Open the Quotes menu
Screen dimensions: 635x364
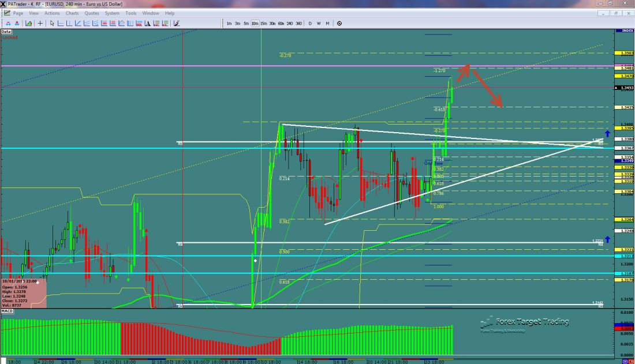(91, 13)
